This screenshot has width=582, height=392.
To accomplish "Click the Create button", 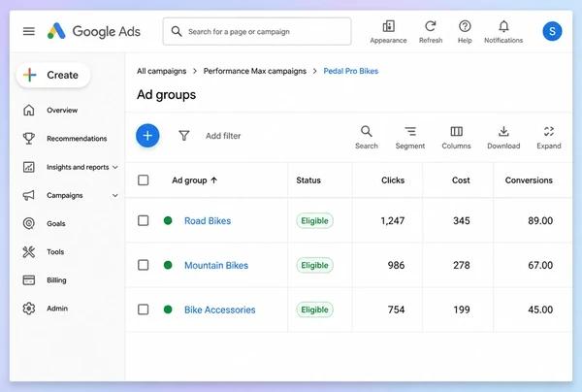I will pyautogui.click(x=53, y=75).
